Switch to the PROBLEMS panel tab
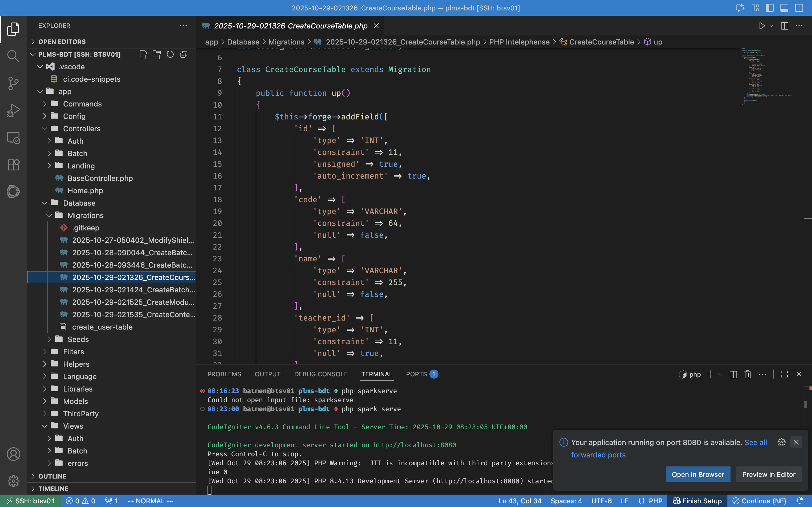 tap(224, 374)
